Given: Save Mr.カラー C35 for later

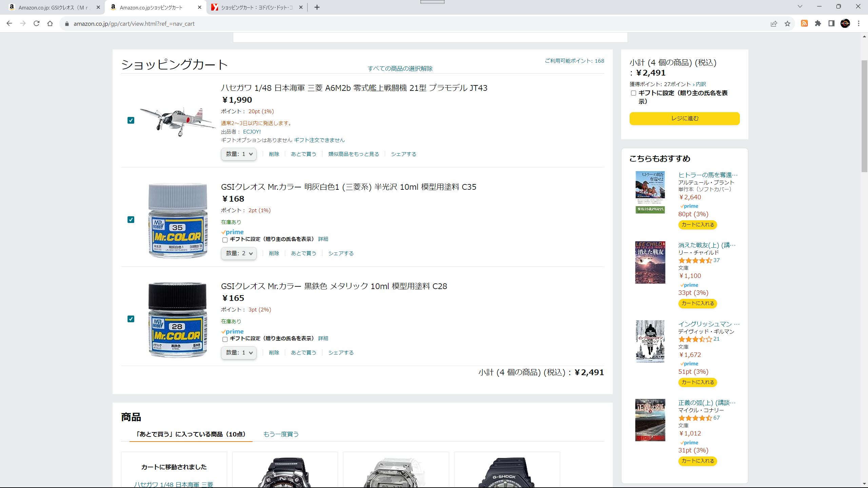Looking at the screenshot, I should click(x=303, y=253).
